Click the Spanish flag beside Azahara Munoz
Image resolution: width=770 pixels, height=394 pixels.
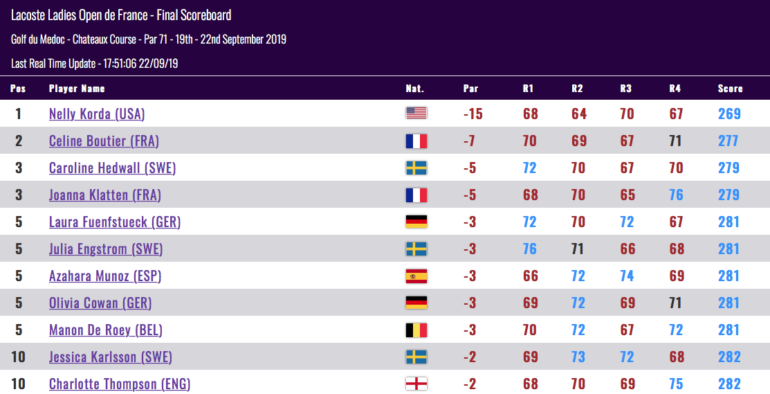(x=416, y=276)
